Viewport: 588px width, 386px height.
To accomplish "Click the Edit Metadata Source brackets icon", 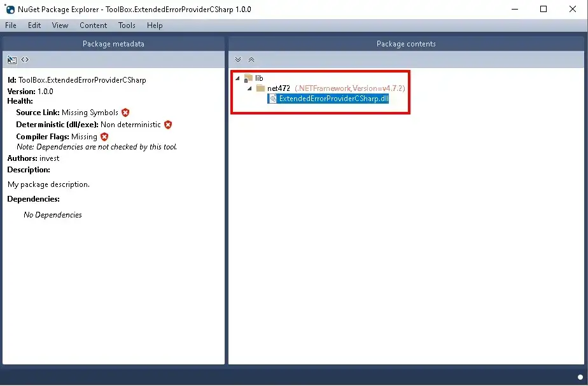I will click(25, 60).
